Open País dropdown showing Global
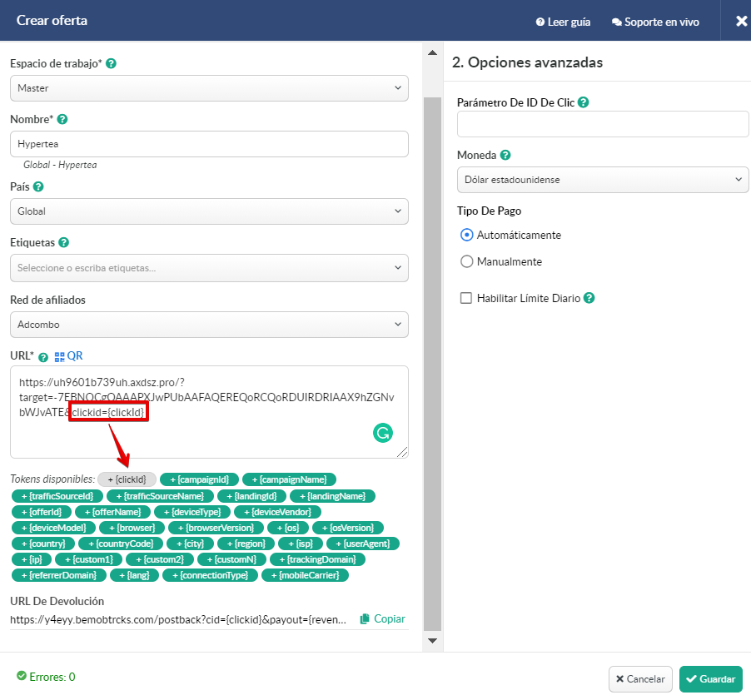 click(x=209, y=211)
